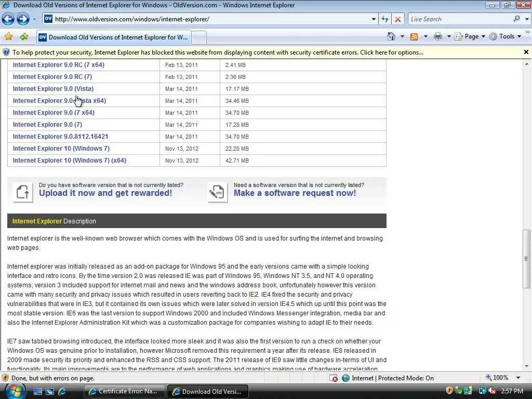Open search provider options dropdown
Screen dimensions: 532x399
pyautogui.click(x=527, y=19)
